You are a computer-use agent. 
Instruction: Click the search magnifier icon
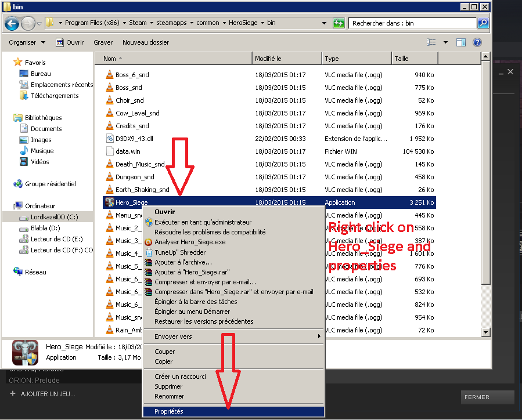coord(483,23)
